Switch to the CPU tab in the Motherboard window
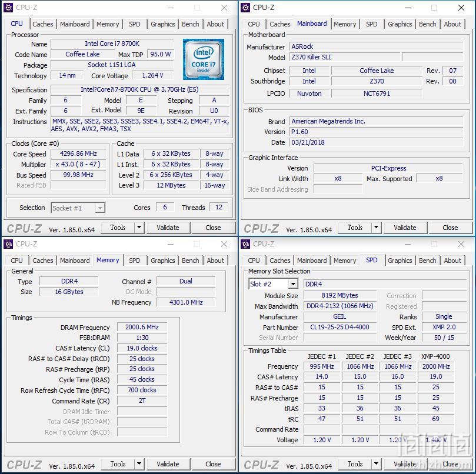The width and height of the screenshot is (476, 474). (254, 24)
